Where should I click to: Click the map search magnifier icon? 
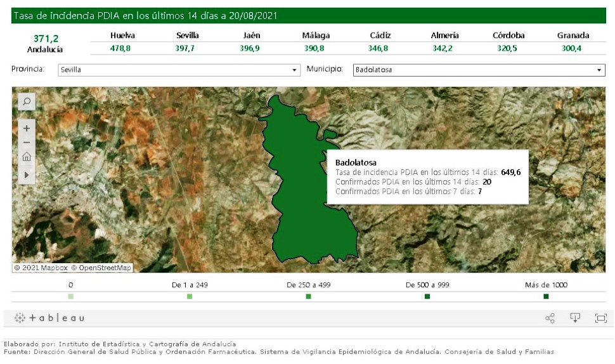(27, 101)
